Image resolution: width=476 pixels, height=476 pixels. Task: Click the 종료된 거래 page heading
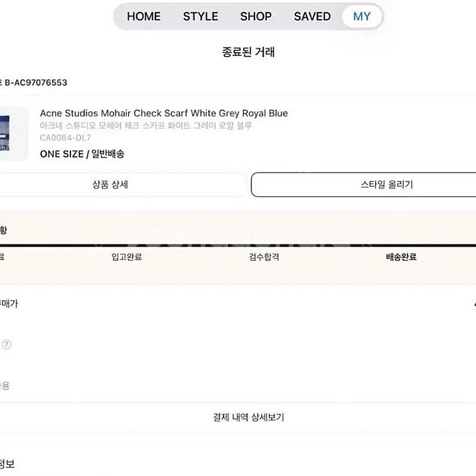[x=248, y=52]
